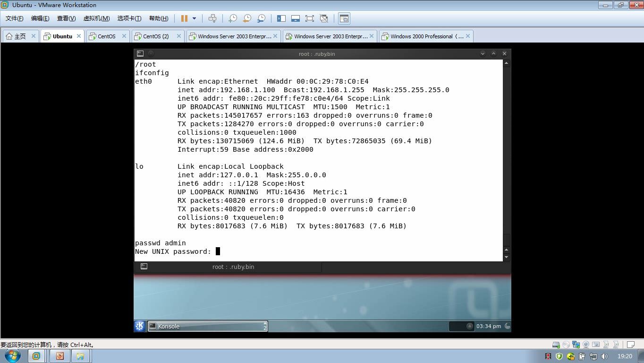
Task: Open the 编辑(E) menu
Action: click(40, 18)
